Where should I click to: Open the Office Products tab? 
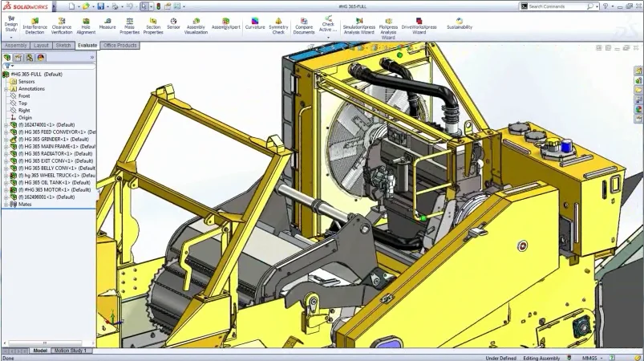coord(120,46)
